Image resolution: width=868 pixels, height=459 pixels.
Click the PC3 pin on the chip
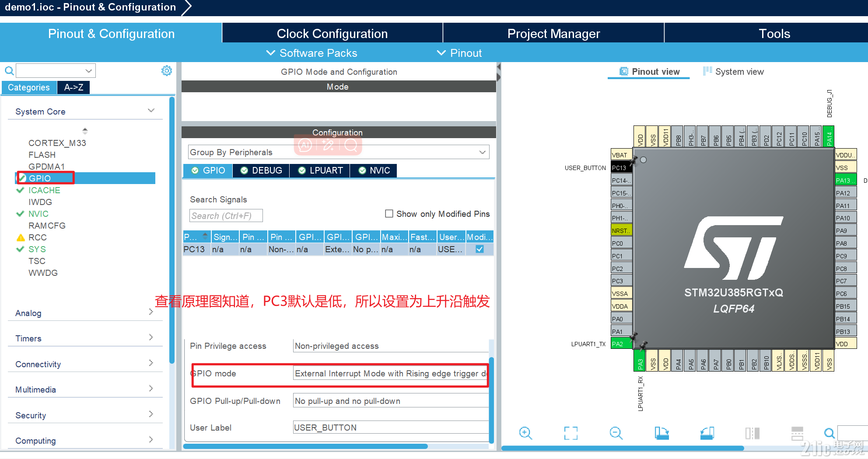click(621, 281)
